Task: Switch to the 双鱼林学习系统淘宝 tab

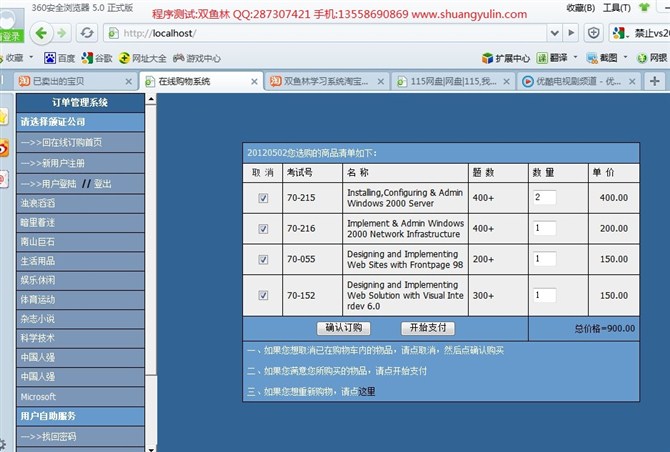Action: pos(327,81)
